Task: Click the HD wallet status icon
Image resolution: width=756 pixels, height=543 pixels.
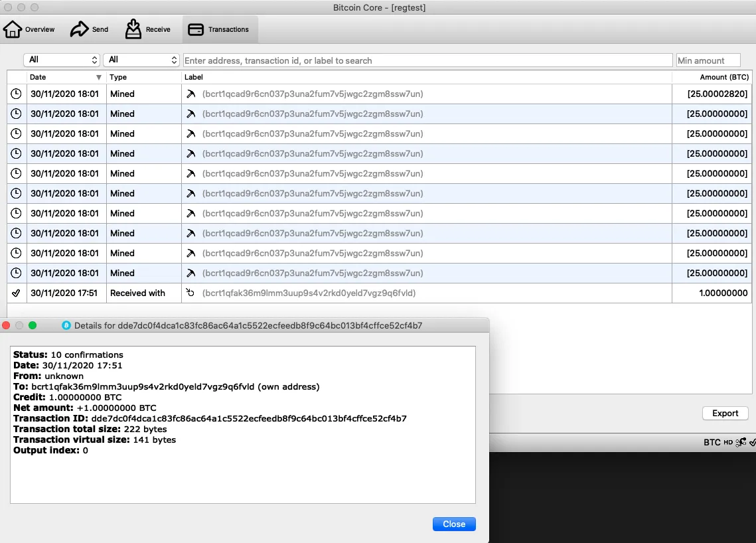Action: coord(728,442)
